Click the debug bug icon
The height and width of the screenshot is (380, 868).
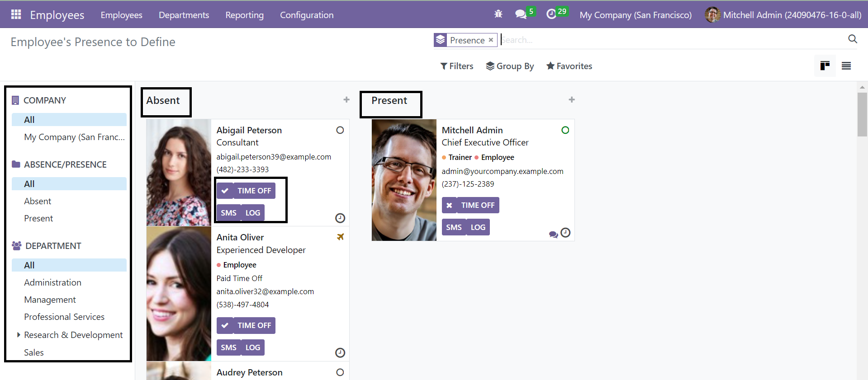click(498, 14)
